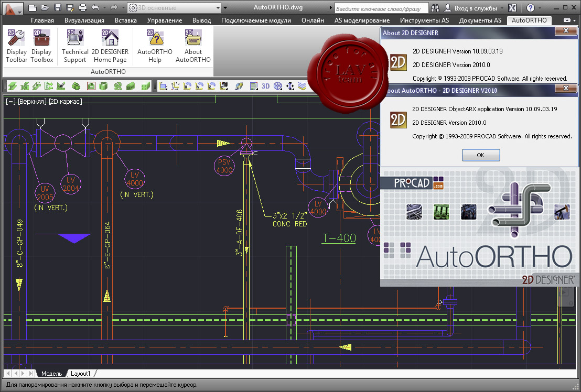
Task: Click the stacked layers toolbar icon
Action: tap(303, 86)
